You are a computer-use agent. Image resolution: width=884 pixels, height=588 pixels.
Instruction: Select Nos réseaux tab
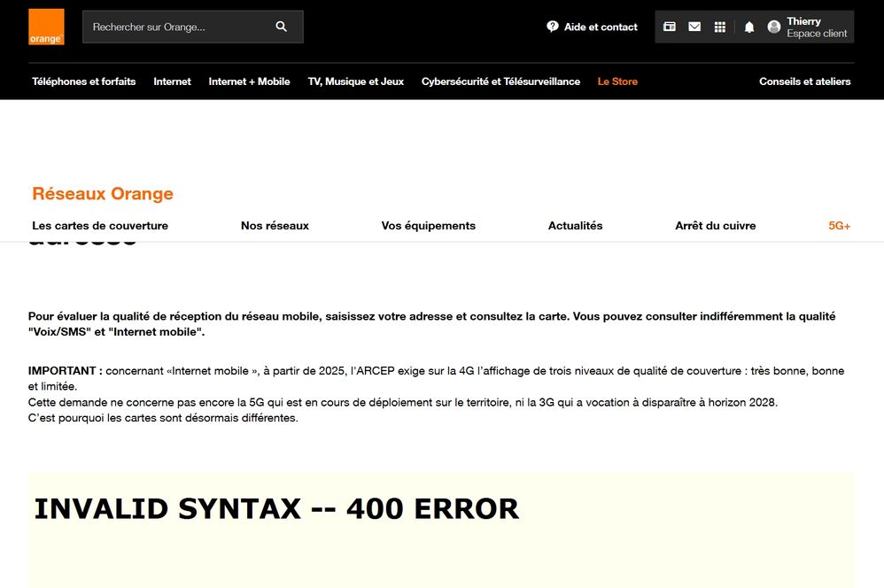click(275, 226)
